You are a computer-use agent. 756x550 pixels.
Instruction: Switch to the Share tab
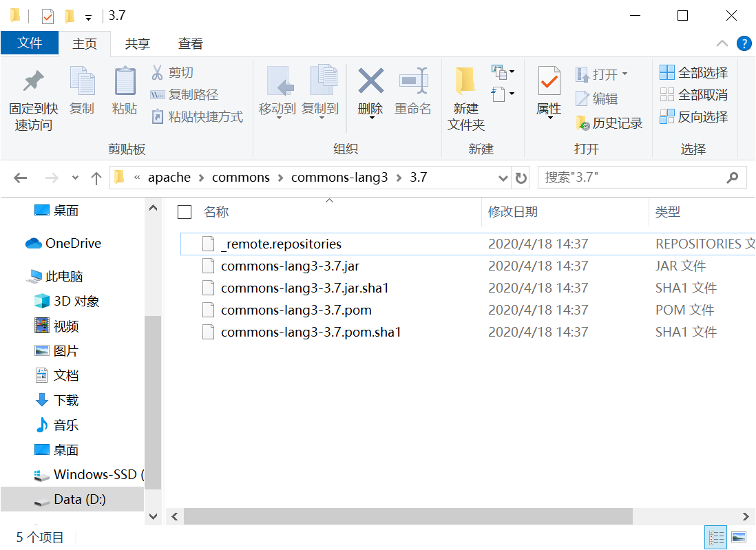click(138, 44)
